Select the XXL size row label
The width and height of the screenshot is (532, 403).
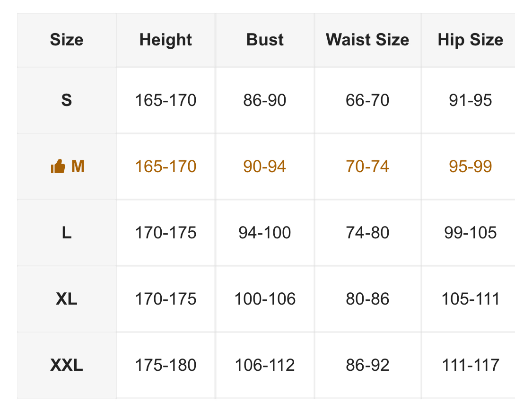(67, 365)
